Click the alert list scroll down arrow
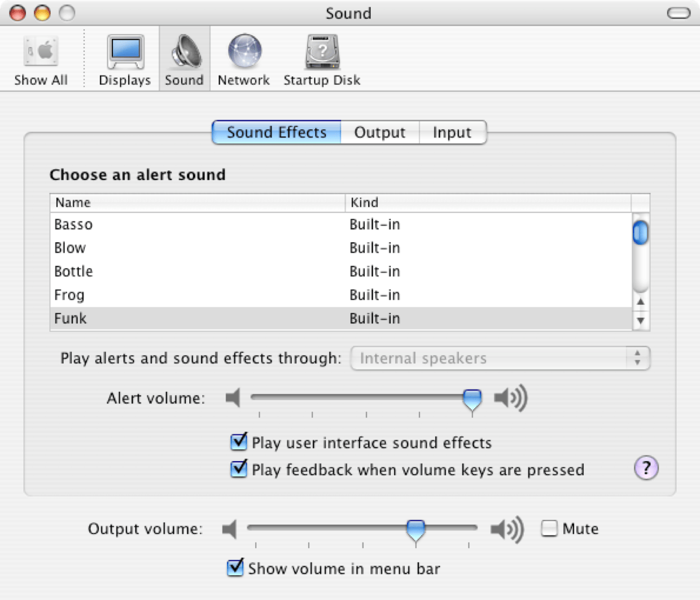This screenshot has width=700, height=600. (640, 321)
